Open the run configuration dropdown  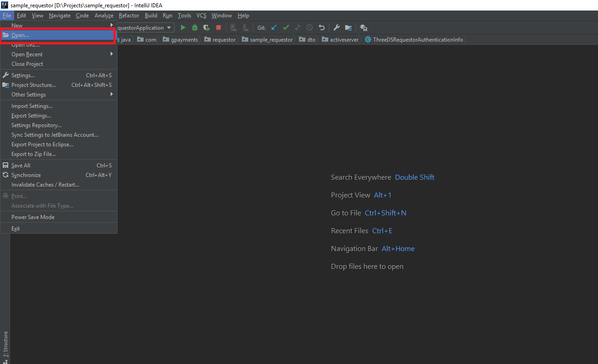[x=146, y=28]
